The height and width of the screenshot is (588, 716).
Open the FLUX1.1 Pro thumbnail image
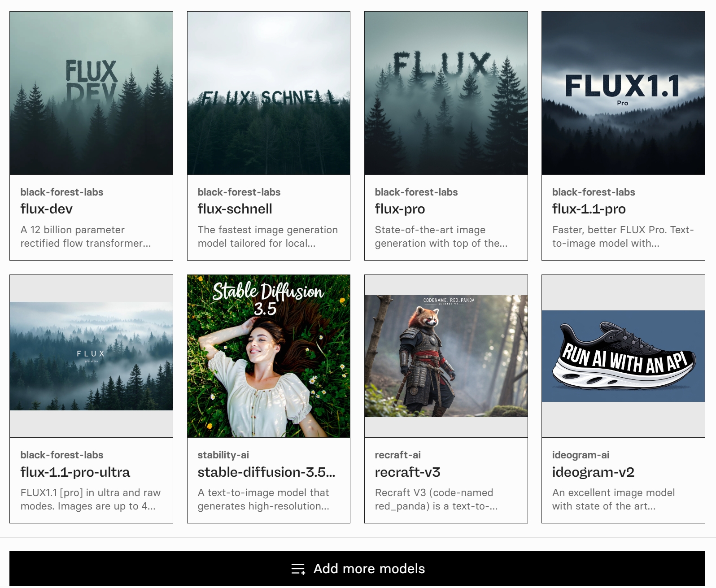click(623, 93)
